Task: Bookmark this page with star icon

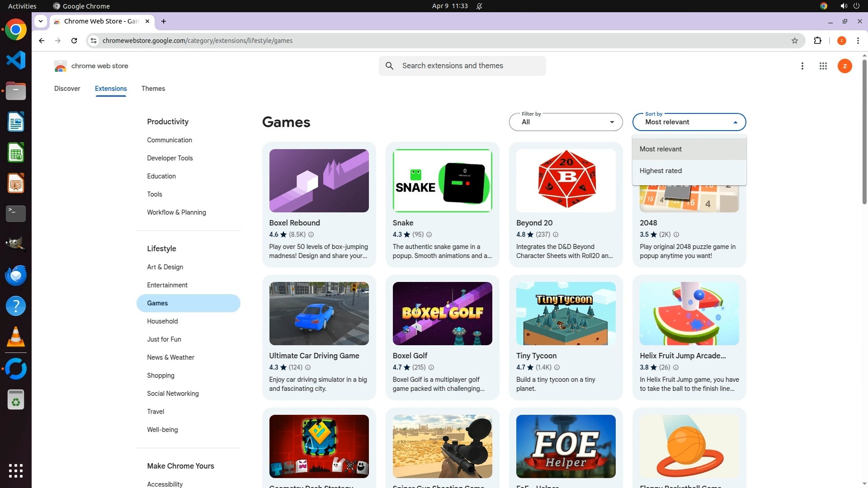Action: click(794, 41)
